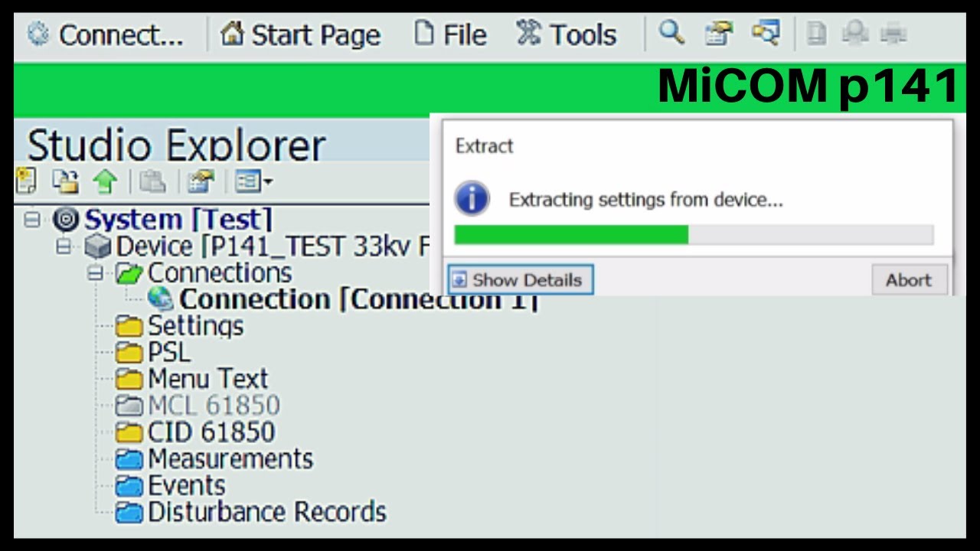The image size is (980, 551).
Task: Select the CID 61850 folder label
Action: 211,432
